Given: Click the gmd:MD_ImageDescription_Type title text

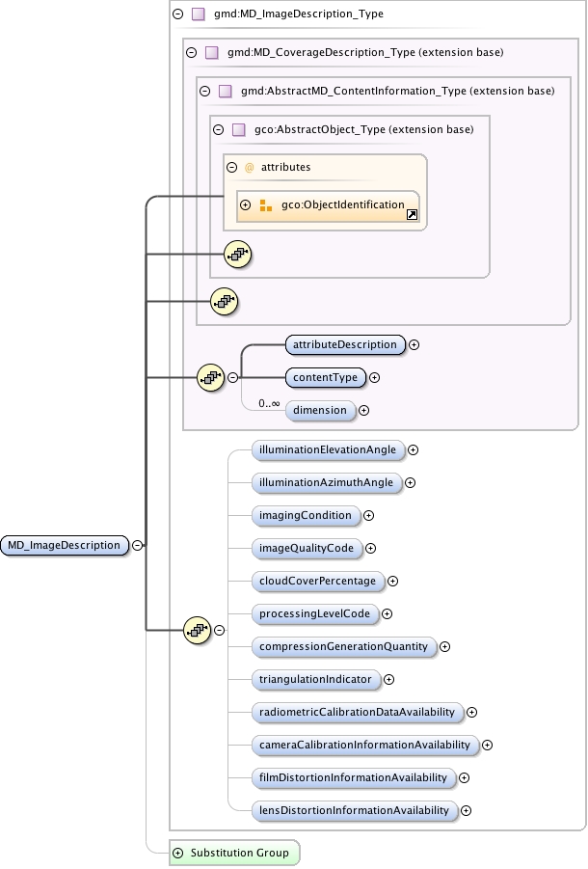Looking at the screenshot, I should pyautogui.click(x=299, y=14).
